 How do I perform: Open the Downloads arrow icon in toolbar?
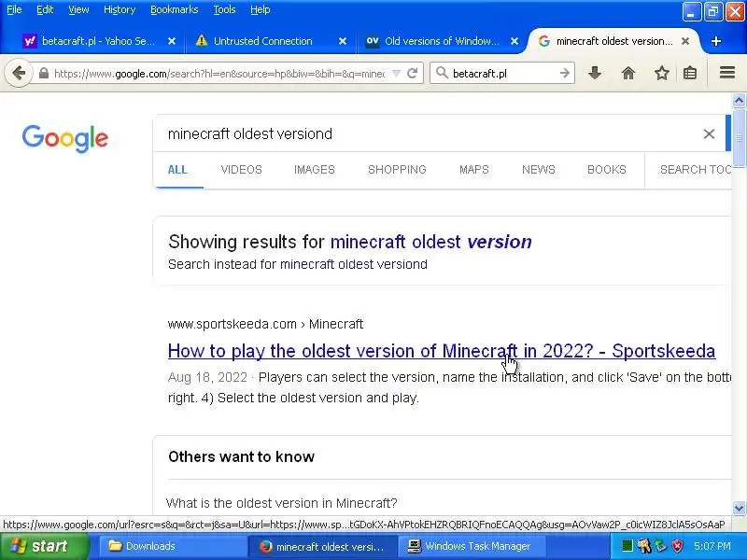click(x=594, y=73)
